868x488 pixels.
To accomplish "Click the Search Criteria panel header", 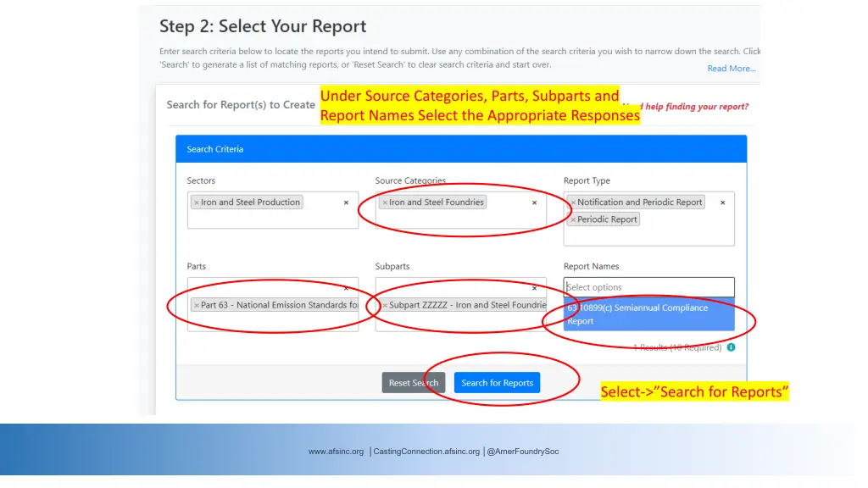I will pos(461,149).
